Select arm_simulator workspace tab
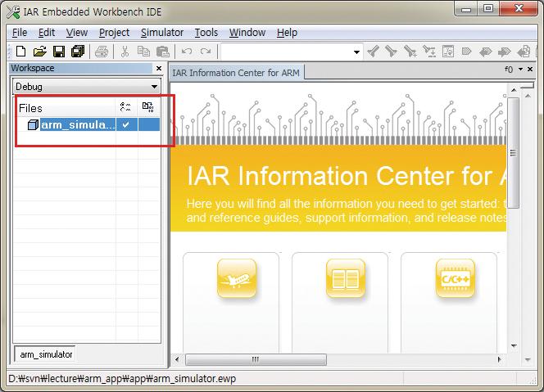The width and height of the screenshot is (544, 392). 45,354
